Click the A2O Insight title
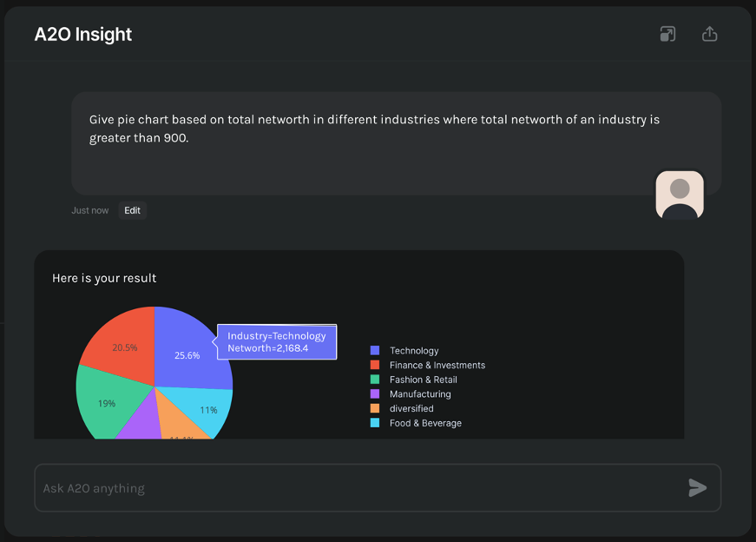The width and height of the screenshot is (756, 542). pyautogui.click(x=83, y=34)
